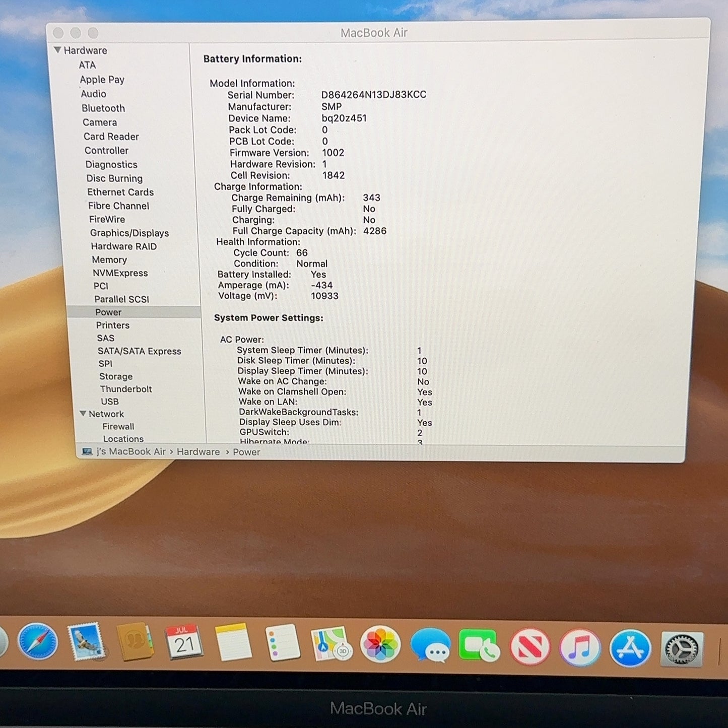Click the Firmware Version value 1002
The height and width of the screenshot is (728, 728).
click(x=333, y=153)
